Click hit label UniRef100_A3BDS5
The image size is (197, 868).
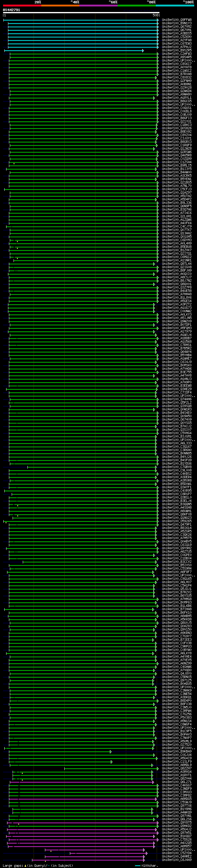(x=177, y=33)
